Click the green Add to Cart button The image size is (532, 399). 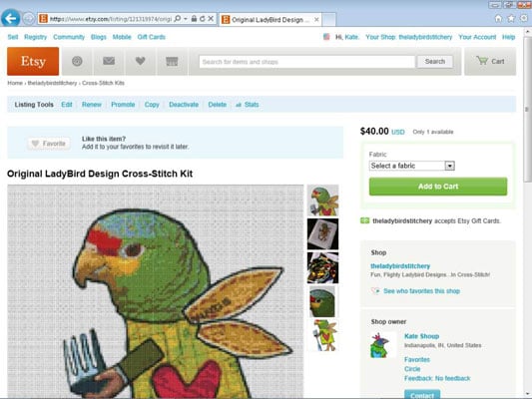438,187
